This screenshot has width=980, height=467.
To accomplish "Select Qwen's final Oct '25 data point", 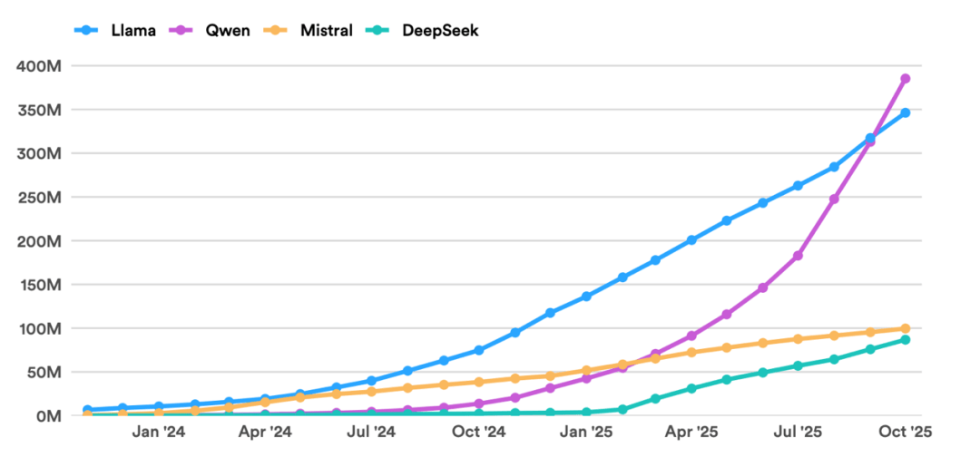I will click(x=905, y=79).
